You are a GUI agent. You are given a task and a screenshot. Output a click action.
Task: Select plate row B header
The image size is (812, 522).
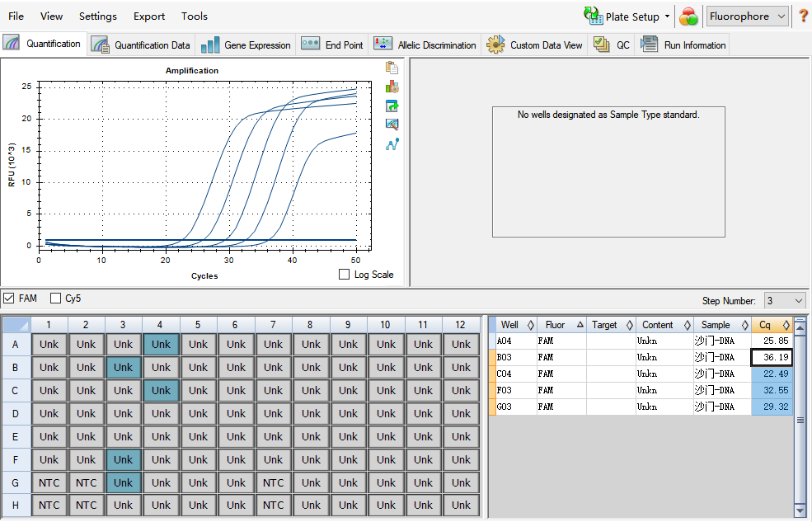click(16, 367)
